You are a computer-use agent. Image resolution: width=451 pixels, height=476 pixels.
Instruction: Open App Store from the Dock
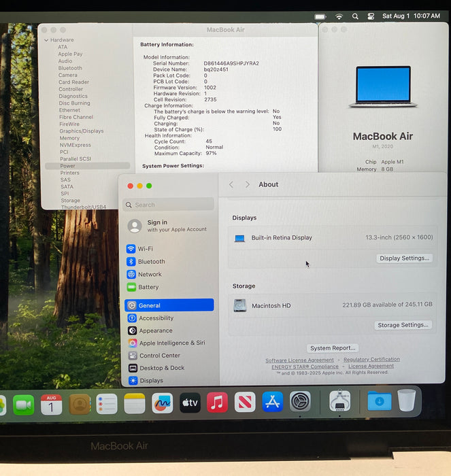pos(272,401)
